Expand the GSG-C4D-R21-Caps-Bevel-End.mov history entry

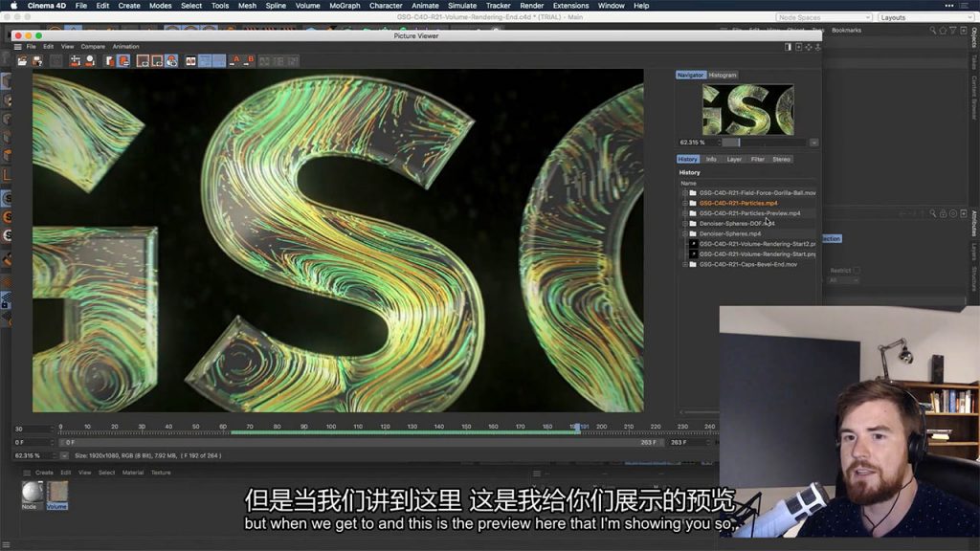coord(685,264)
